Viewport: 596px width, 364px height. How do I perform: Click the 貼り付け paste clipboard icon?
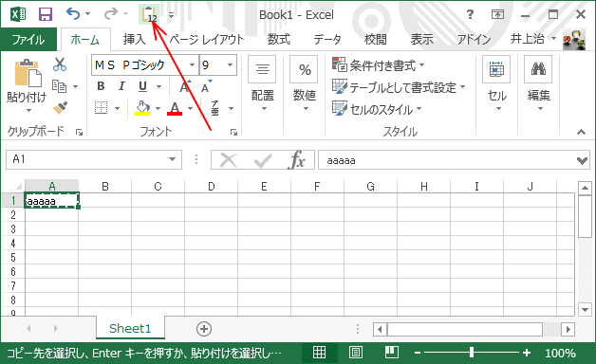(x=28, y=73)
